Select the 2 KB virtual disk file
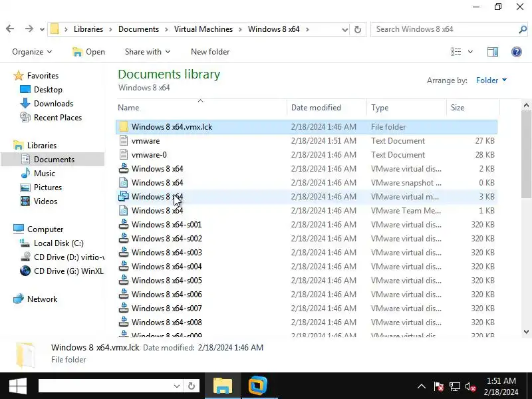 [x=307, y=169]
